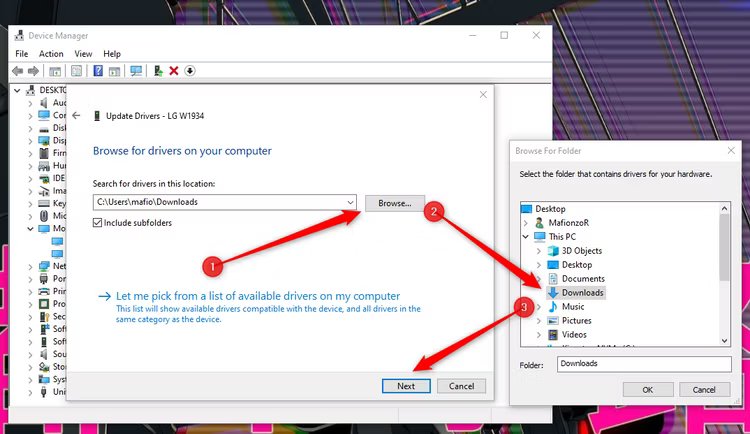
Task: Click the folder tree scroll-up arrow
Action: point(724,208)
